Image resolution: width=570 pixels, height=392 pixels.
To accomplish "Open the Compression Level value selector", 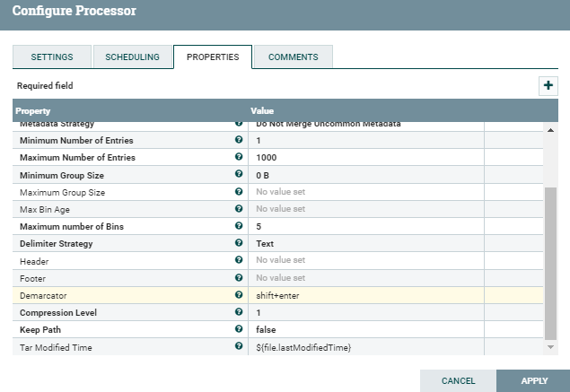I will click(366, 312).
